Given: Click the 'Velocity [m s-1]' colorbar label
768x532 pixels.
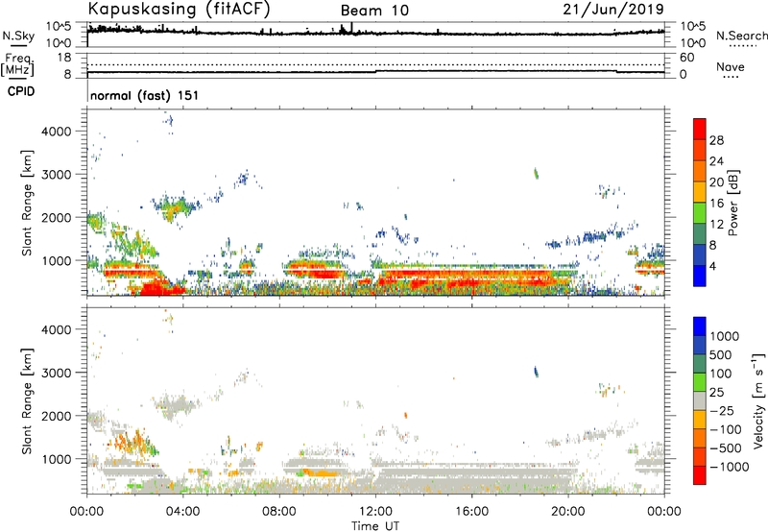Looking at the screenshot, I should pos(758,400).
